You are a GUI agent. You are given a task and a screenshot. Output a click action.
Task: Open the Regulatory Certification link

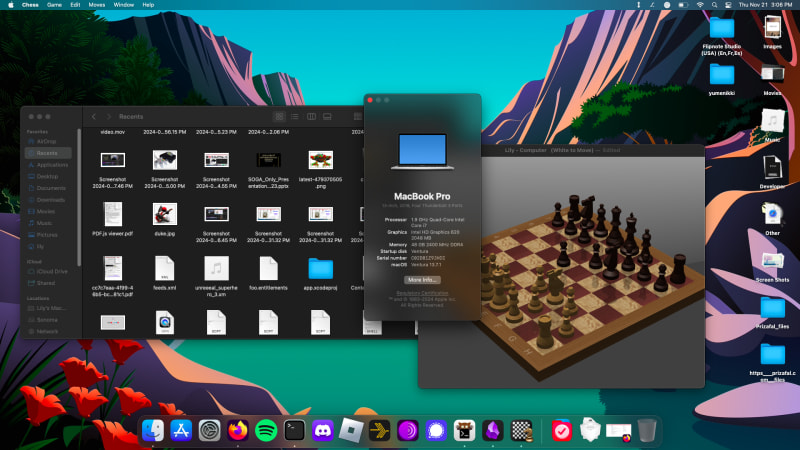click(x=423, y=292)
